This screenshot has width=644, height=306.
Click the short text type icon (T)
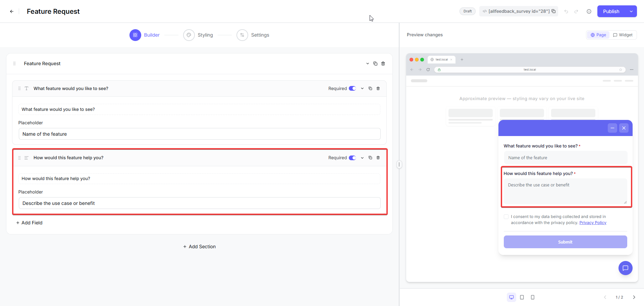coord(26,88)
